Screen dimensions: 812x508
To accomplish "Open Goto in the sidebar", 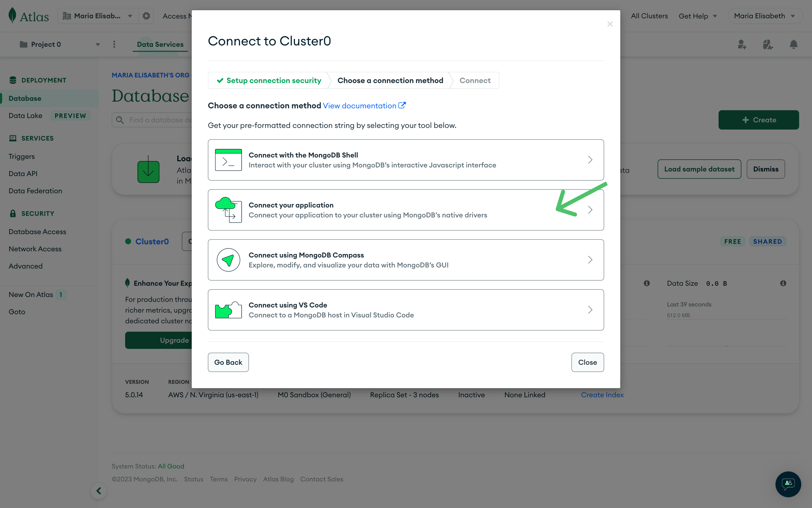I will [17, 312].
